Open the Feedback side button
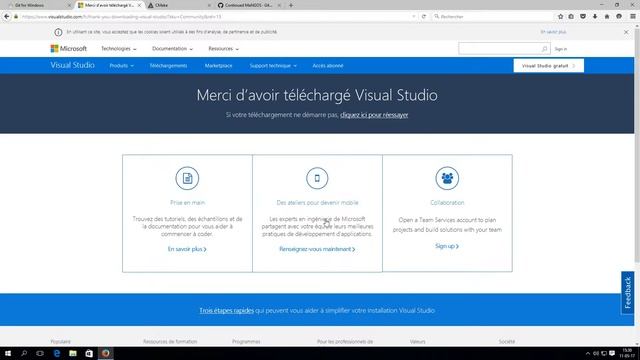Image resolution: width=640 pixels, height=360 pixels. [x=628, y=293]
